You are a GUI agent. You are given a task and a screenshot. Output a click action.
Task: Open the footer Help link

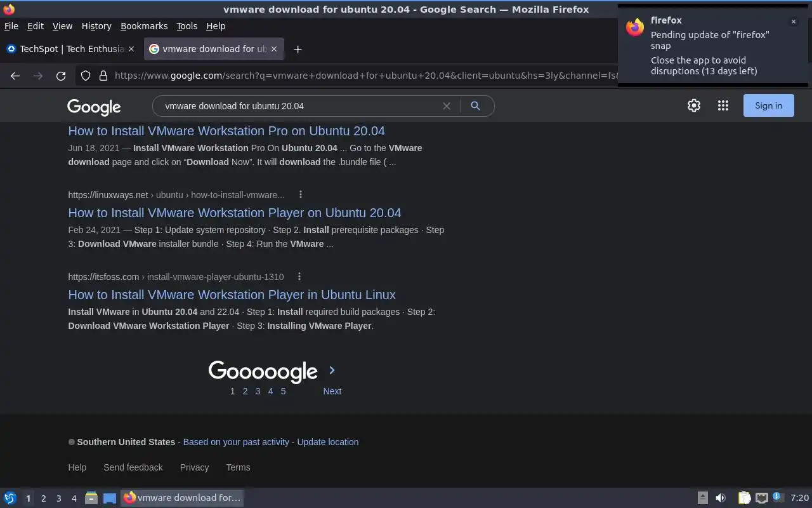coord(77,467)
